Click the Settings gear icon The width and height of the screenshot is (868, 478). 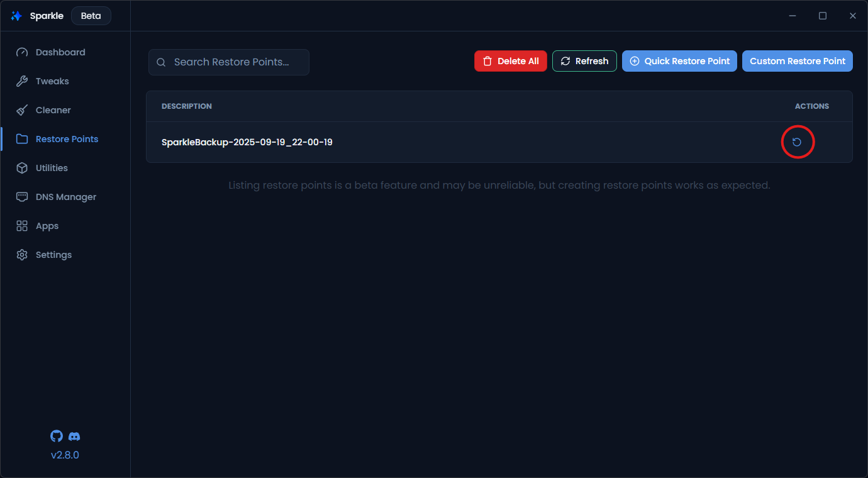coord(22,255)
